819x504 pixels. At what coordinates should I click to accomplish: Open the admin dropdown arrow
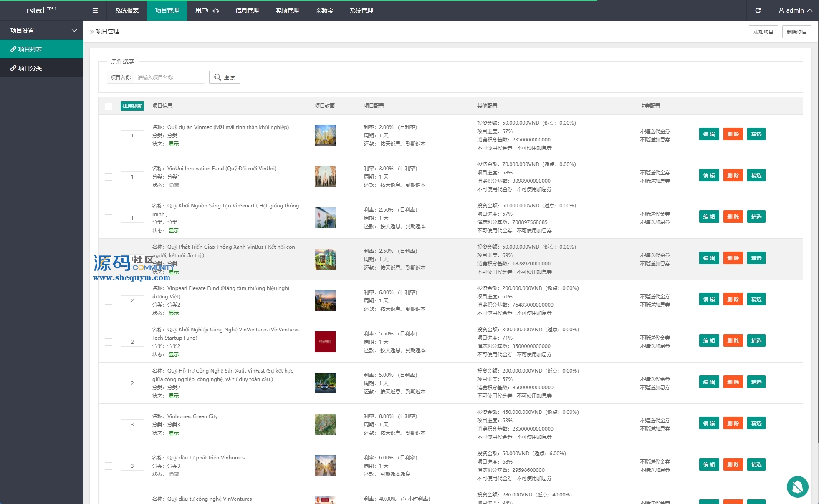(810, 10)
